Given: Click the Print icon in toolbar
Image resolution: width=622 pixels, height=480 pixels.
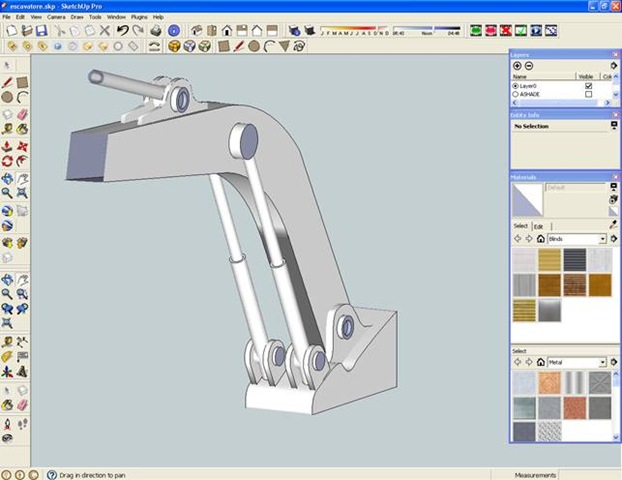Looking at the screenshot, I should coord(155,31).
